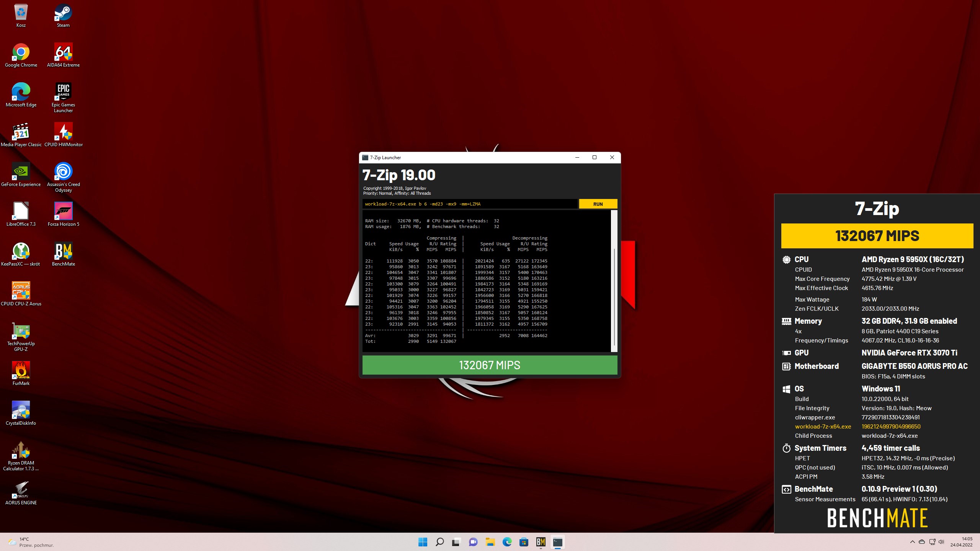Click the Tot: result row in output
This screenshot has width=980, height=551.
tap(411, 341)
